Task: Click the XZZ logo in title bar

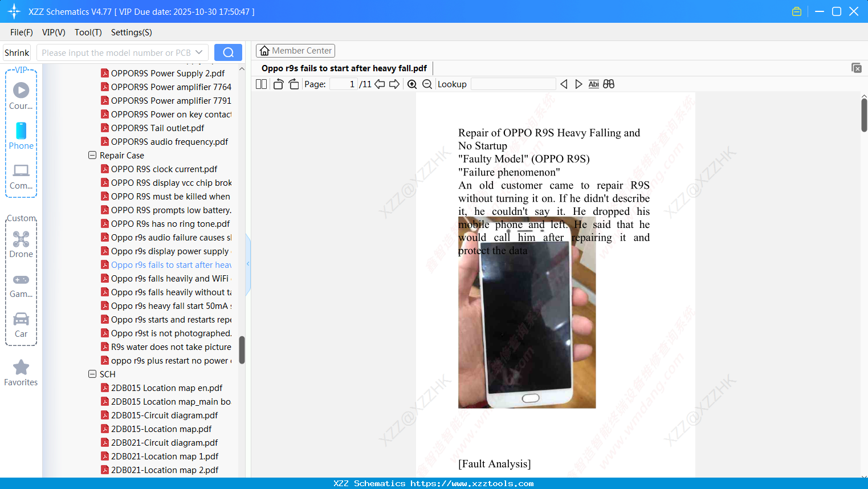Action: click(x=14, y=11)
